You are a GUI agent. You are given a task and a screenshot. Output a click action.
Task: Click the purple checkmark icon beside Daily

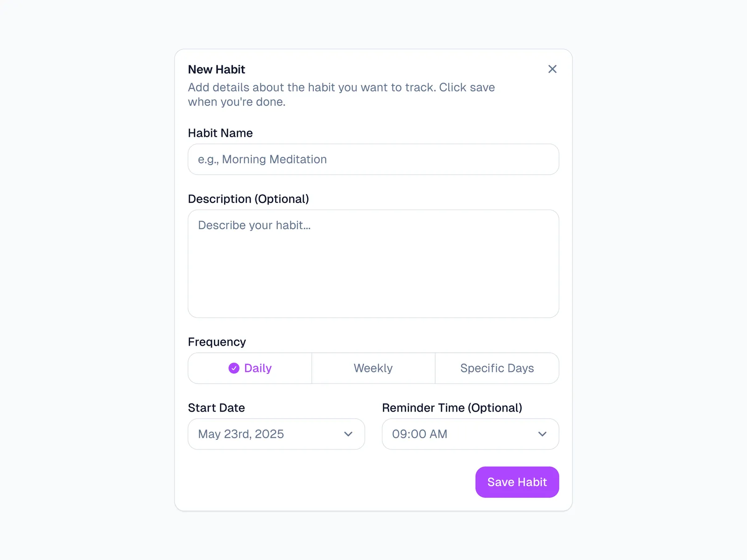coord(234,368)
